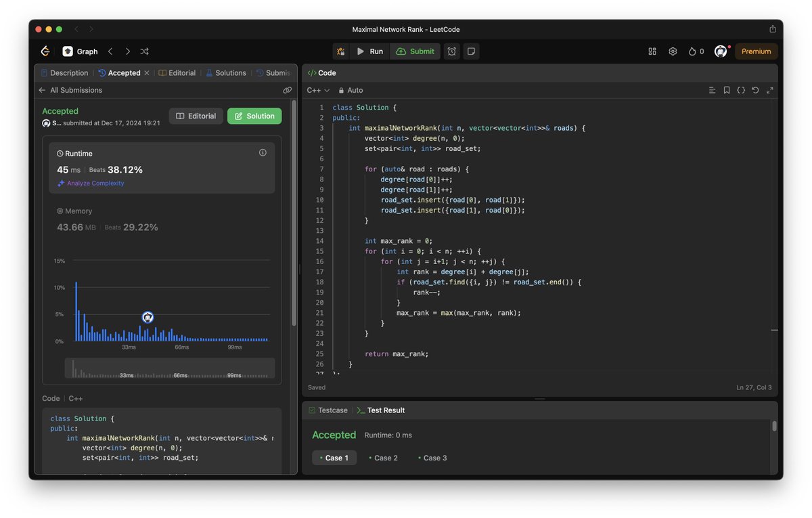
Task: Copy submission link icon
Action: click(288, 90)
